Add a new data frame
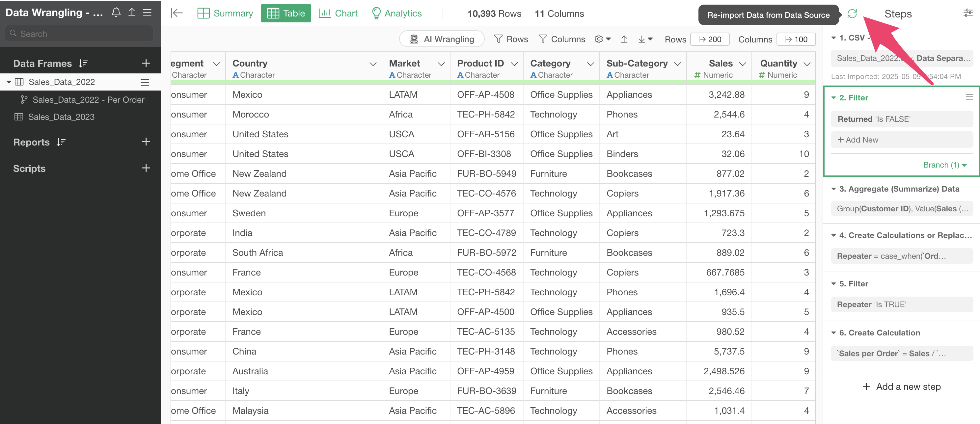The height and width of the screenshot is (424, 980). [146, 64]
